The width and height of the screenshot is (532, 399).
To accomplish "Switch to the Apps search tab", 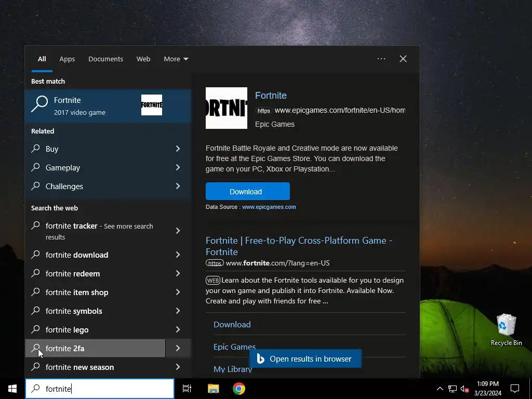I will pyautogui.click(x=67, y=59).
